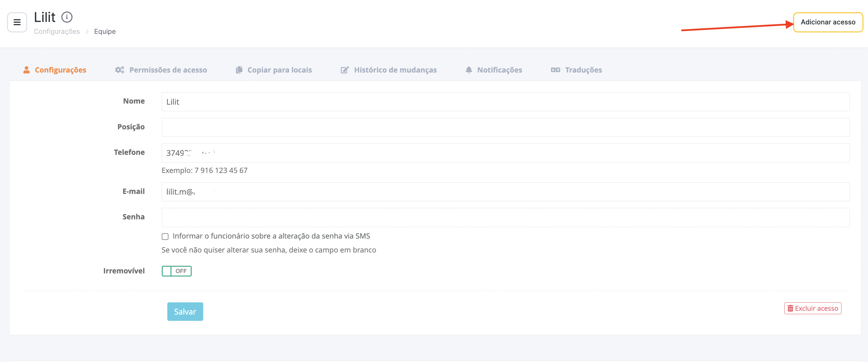Click the bell icon for Notificações
The image size is (868, 362).
469,70
